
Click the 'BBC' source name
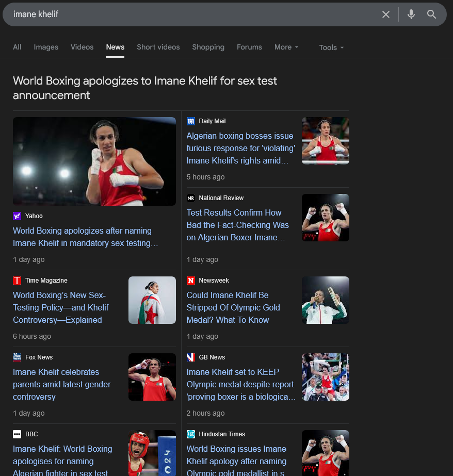coord(31,434)
